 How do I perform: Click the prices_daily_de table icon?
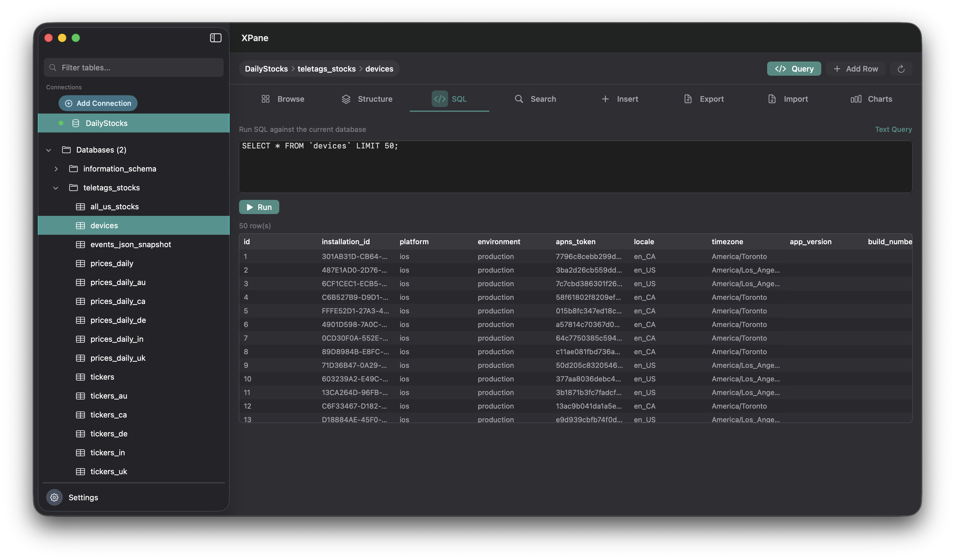tap(80, 320)
